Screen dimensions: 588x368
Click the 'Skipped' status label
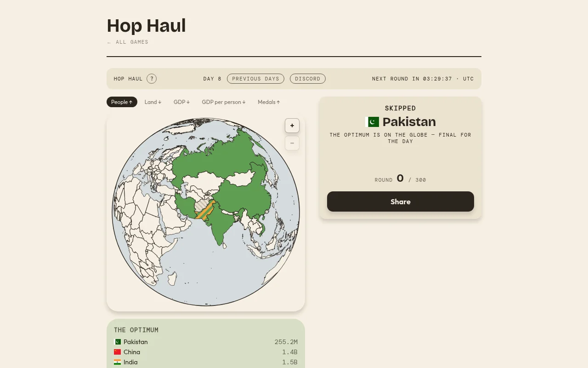[401, 108]
